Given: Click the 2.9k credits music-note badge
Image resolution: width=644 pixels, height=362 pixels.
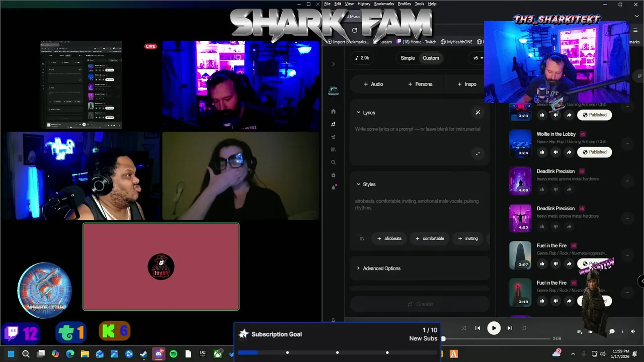Looking at the screenshot, I should 362,58.
